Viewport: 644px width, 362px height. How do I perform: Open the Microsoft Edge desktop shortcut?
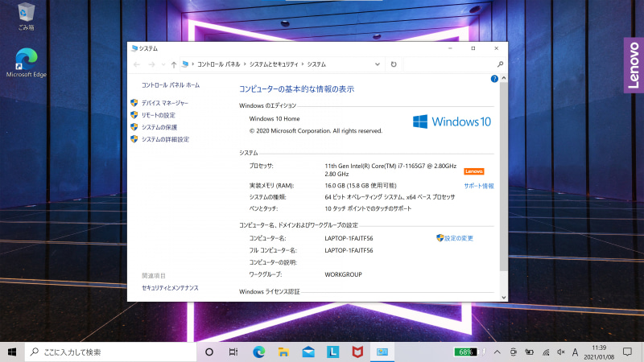point(27,63)
